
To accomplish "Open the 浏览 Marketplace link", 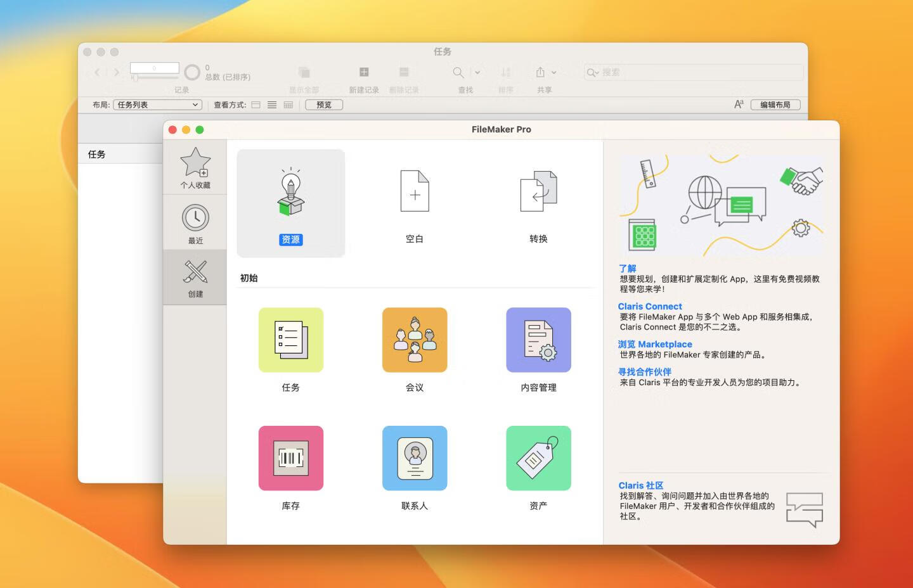I will click(x=655, y=344).
